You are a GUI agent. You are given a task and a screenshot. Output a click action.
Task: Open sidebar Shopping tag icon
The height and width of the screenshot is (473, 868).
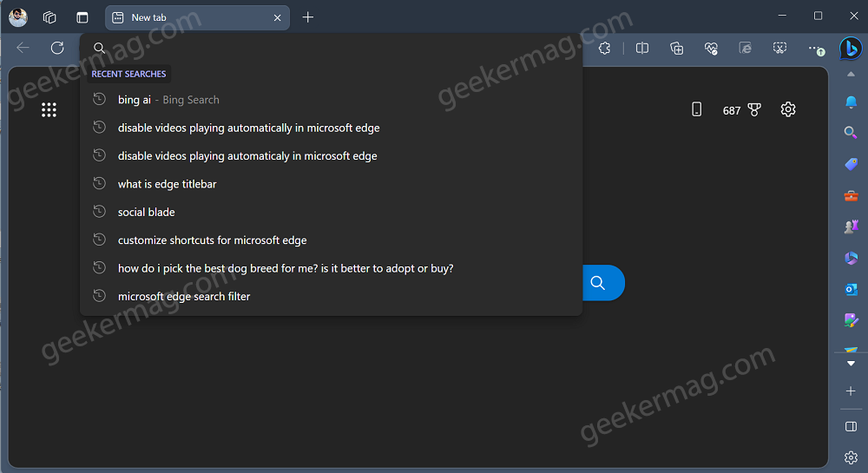pyautogui.click(x=851, y=164)
